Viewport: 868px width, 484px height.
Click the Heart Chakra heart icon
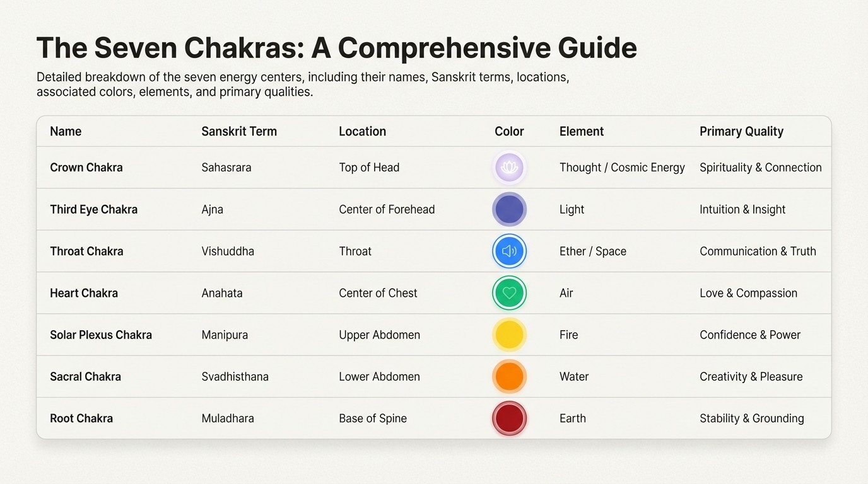coord(509,293)
